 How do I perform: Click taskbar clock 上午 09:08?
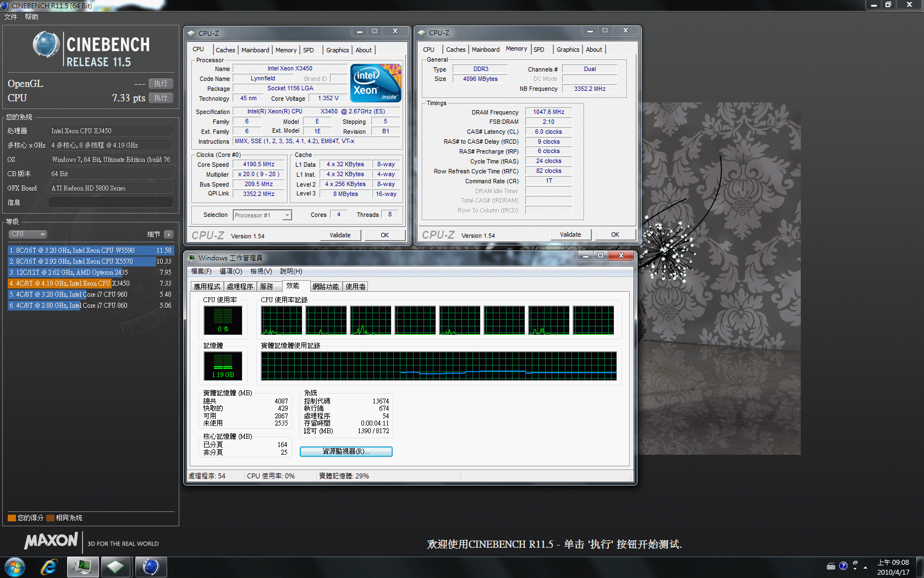point(893,563)
